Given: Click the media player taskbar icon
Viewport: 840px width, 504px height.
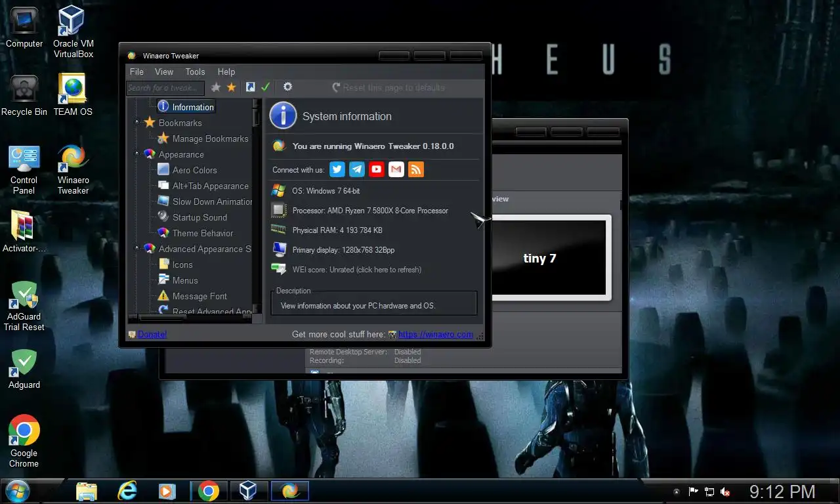Looking at the screenshot, I should [x=167, y=491].
